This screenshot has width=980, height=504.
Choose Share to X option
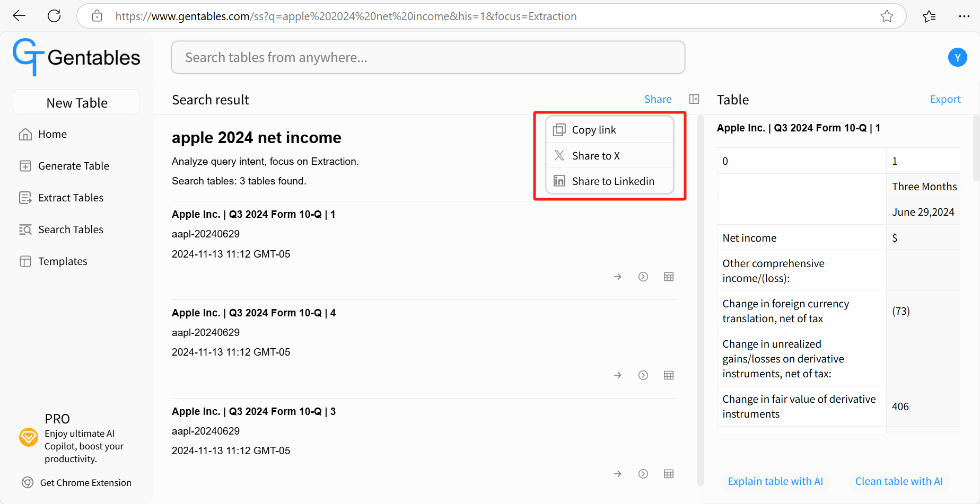[x=610, y=156]
